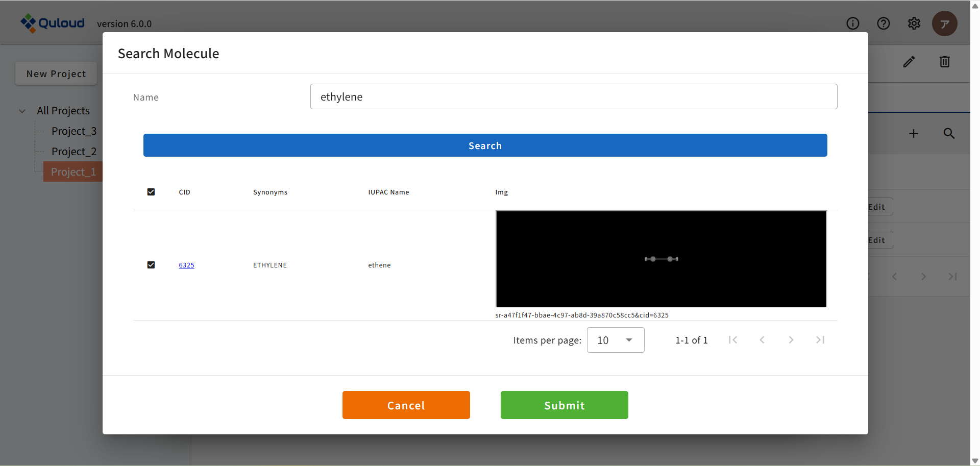Open the CID 6325 link
The image size is (980, 466).
[186, 265]
